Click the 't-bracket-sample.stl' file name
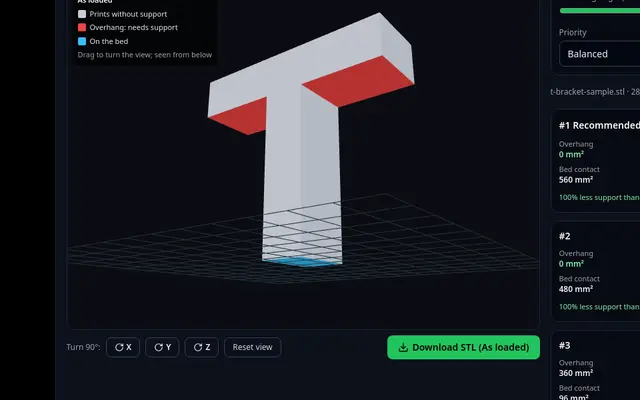Screen dimensions: 640x400 [x=587, y=92]
